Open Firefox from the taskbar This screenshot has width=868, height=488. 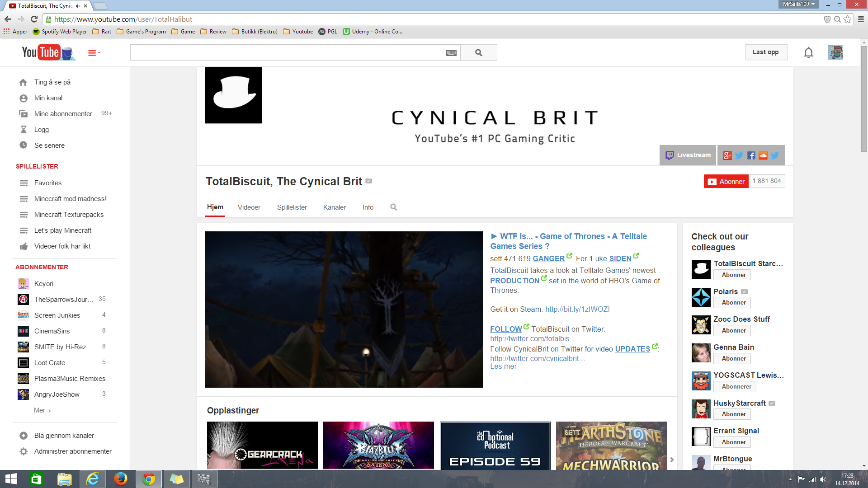tap(120, 479)
